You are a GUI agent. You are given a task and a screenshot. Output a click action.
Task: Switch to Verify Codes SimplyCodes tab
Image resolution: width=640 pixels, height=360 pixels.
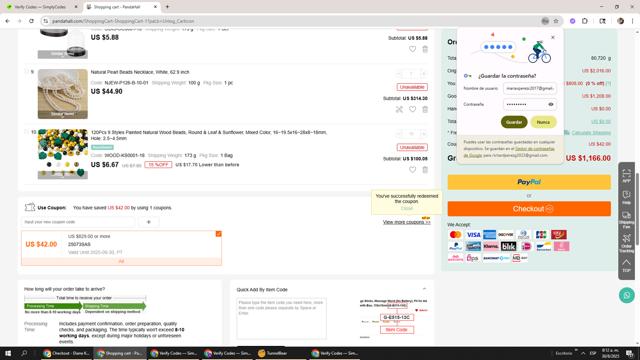(x=40, y=7)
